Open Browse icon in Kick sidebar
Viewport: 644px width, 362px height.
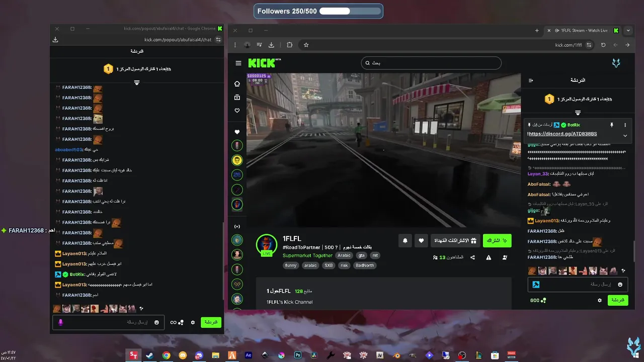point(237,97)
